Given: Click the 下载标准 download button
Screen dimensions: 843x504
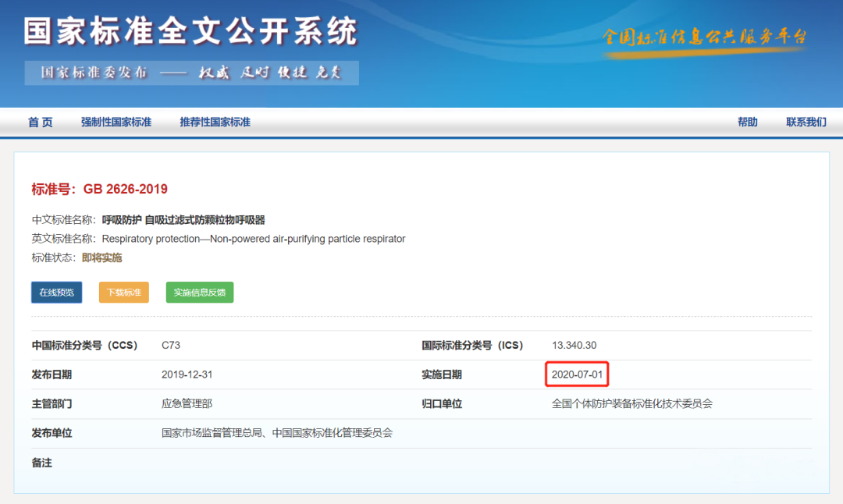Looking at the screenshot, I should (123, 292).
